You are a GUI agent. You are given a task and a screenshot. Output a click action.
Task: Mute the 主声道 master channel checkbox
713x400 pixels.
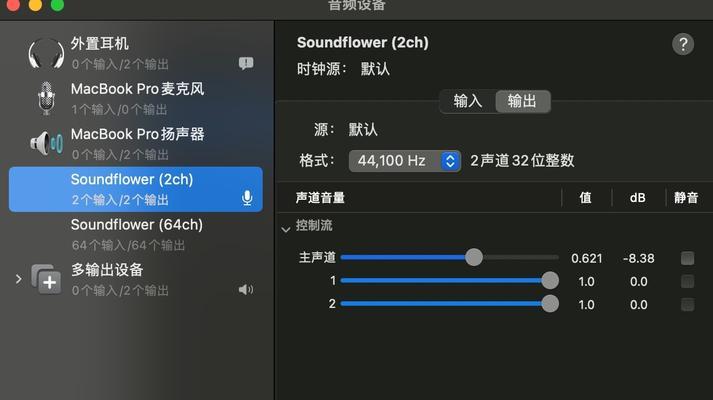(688, 258)
